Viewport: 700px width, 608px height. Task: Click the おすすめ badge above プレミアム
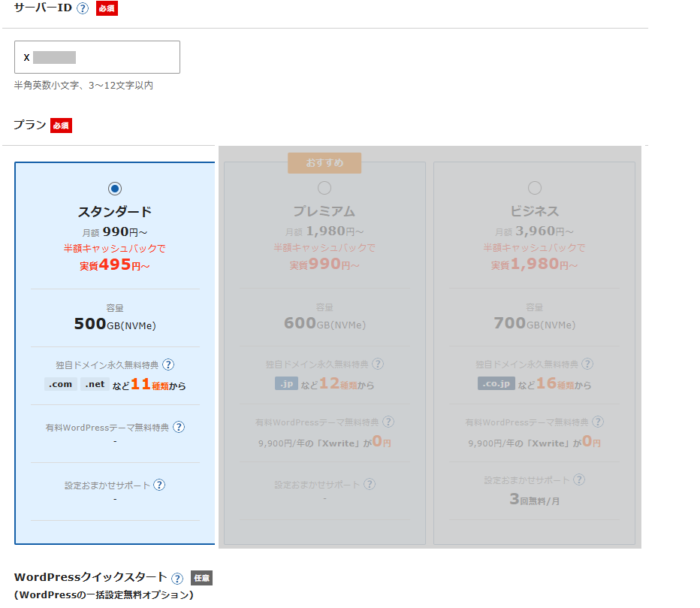(x=324, y=163)
